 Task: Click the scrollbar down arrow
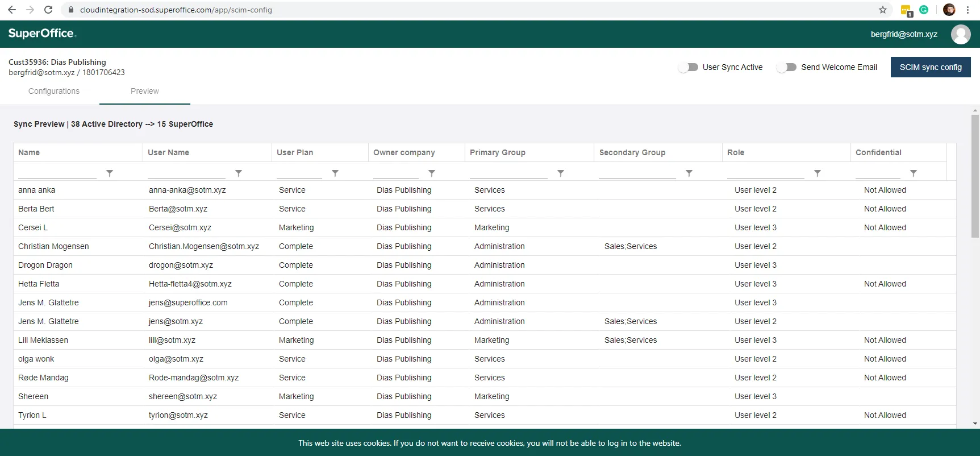coord(975,424)
